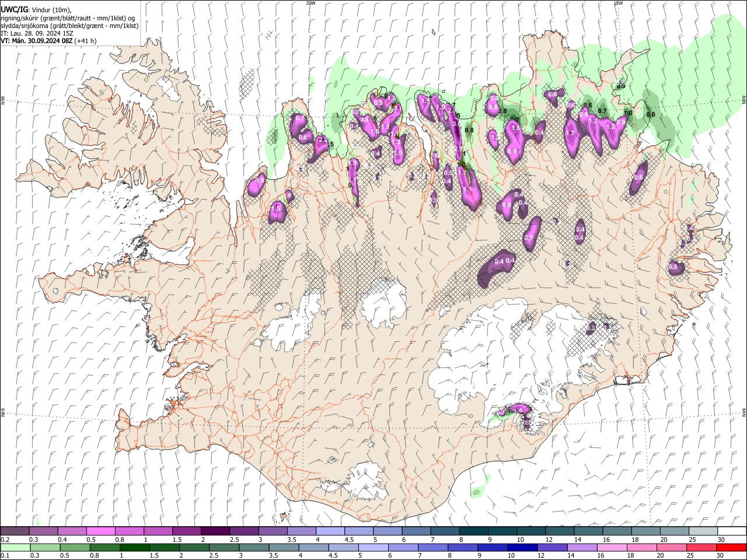
Task: Click the 0.2 grey-purple swatch in upper scale
Action: coord(15,531)
